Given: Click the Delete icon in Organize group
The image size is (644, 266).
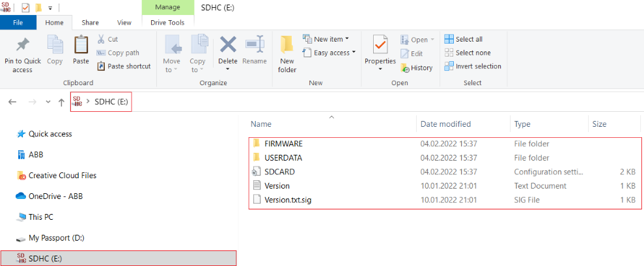Looking at the screenshot, I should pyautogui.click(x=228, y=46).
